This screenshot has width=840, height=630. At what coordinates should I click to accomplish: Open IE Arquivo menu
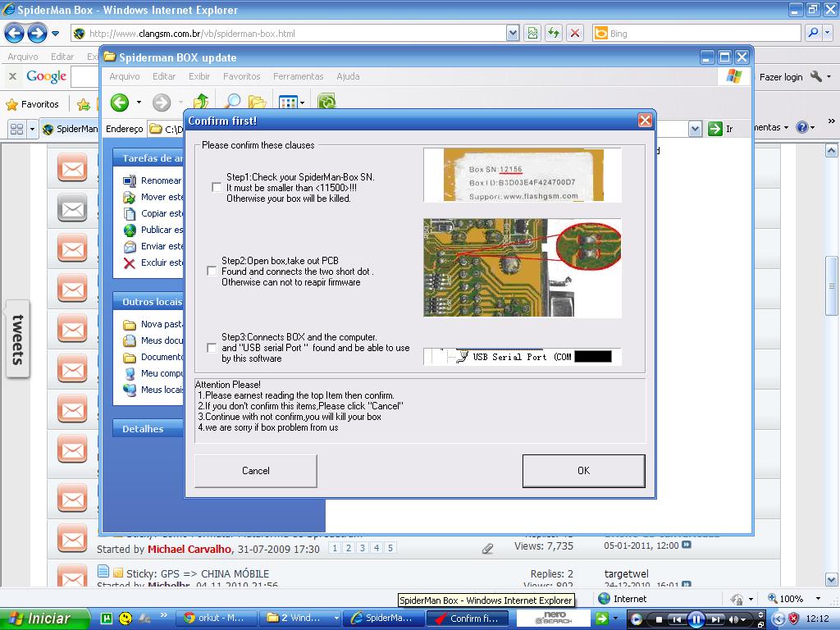tap(22, 57)
